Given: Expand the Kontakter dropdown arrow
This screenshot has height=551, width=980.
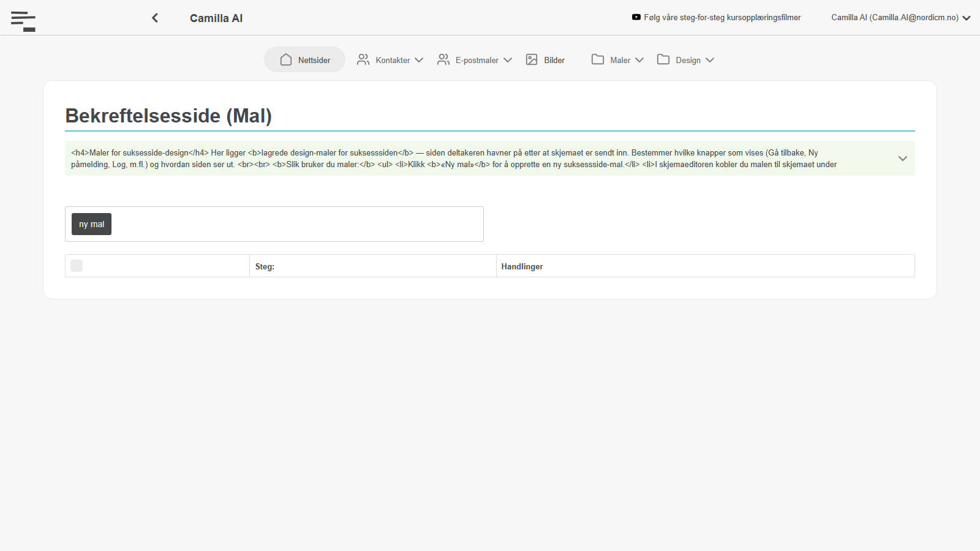Looking at the screenshot, I should [x=419, y=60].
